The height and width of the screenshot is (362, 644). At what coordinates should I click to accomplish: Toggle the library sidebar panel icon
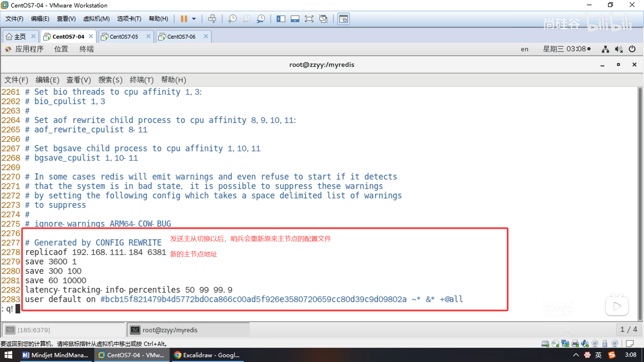pos(281,19)
